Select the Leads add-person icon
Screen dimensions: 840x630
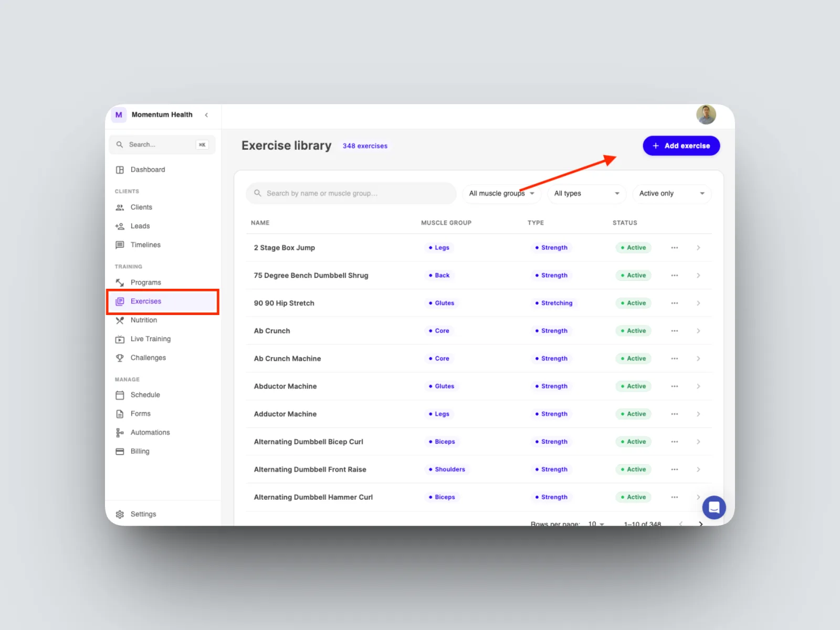point(120,226)
